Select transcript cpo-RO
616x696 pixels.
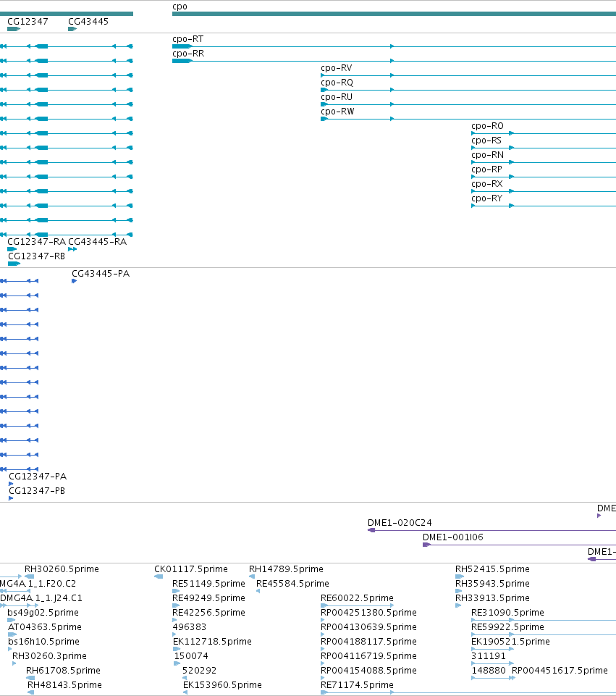(x=487, y=126)
